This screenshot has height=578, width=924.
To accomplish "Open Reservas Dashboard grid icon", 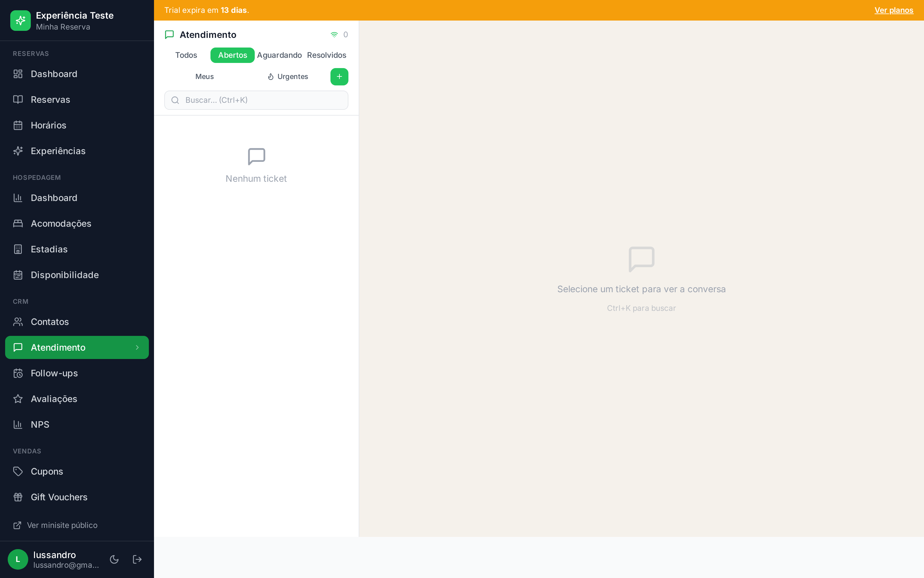I will click(18, 74).
